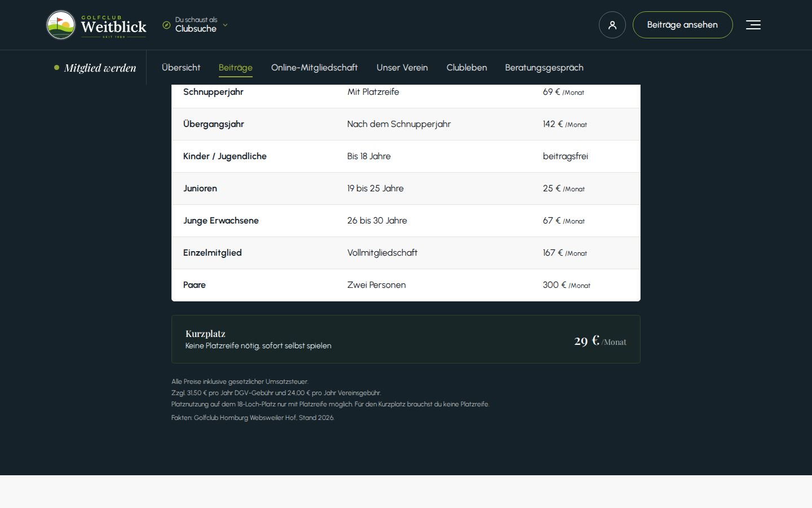The width and height of the screenshot is (812, 508).
Task: Open the user account icon
Action: click(x=612, y=25)
